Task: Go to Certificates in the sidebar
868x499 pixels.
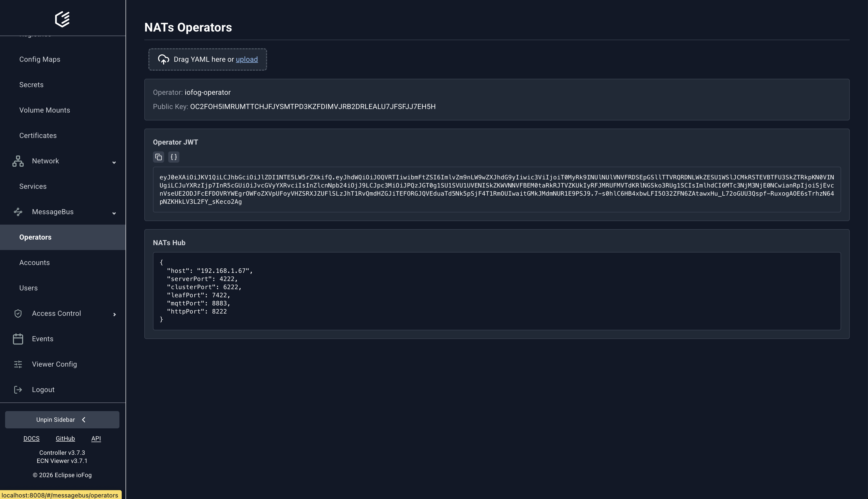Action: point(38,135)
